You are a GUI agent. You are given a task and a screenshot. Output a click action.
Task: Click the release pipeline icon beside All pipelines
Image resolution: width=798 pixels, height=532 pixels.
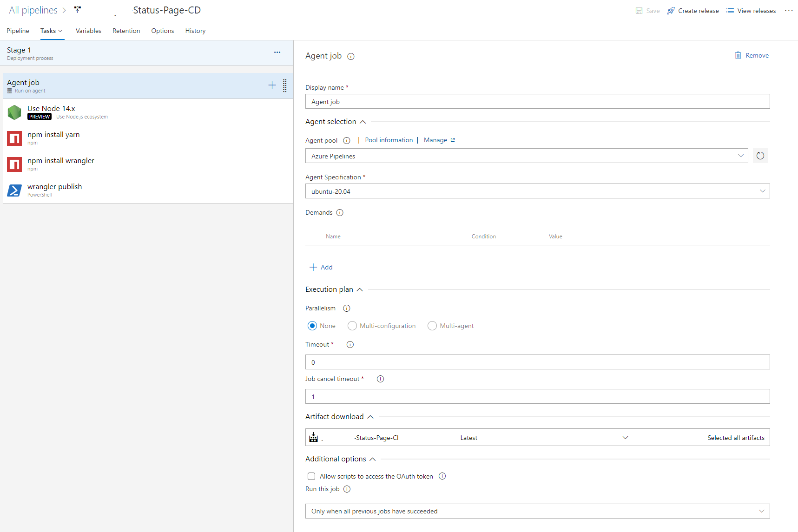(x=78, y=10)
